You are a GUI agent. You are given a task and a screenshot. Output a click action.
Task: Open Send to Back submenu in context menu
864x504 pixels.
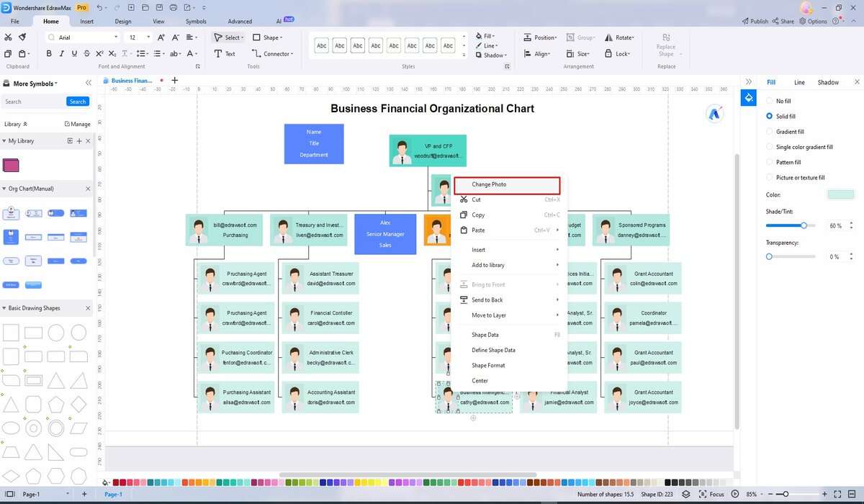pyautogui.click(x=510, y=300)
